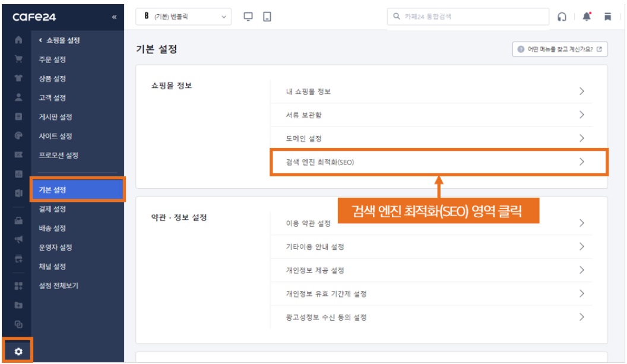Select 사이트 설정 in settings menu

(56, 136)
